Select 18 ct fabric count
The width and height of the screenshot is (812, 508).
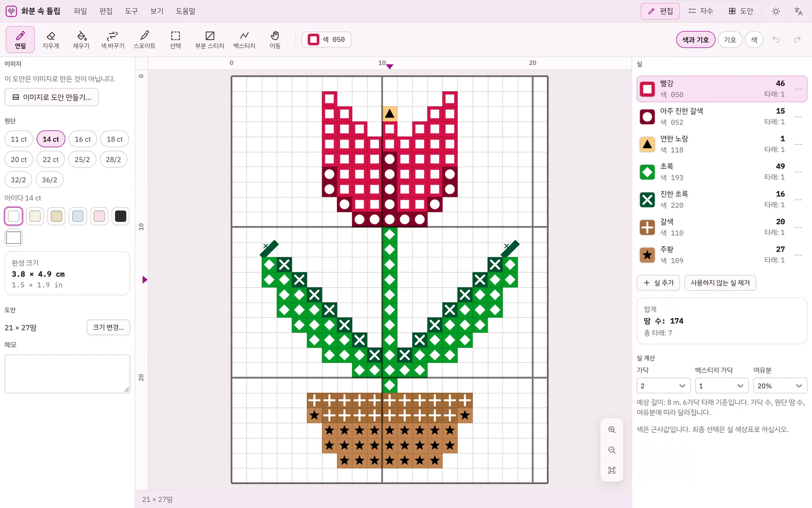pyautogui.click(x=115, y=139)
